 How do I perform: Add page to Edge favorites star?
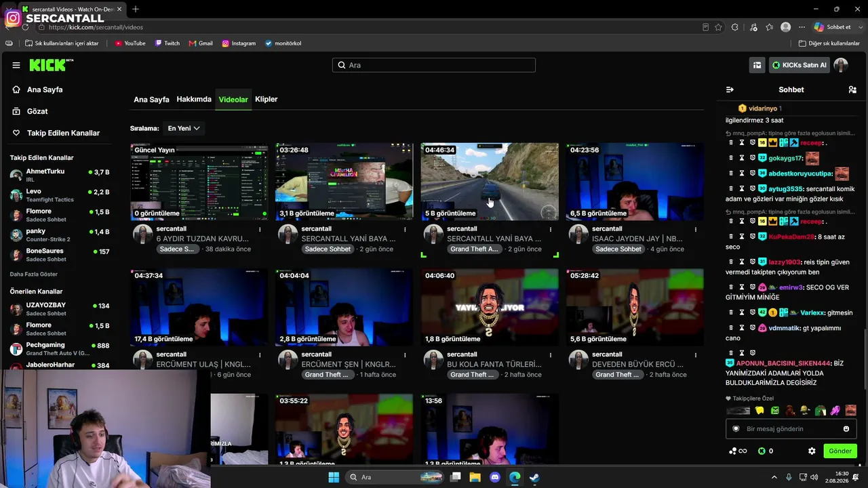[x=718, y=27]
